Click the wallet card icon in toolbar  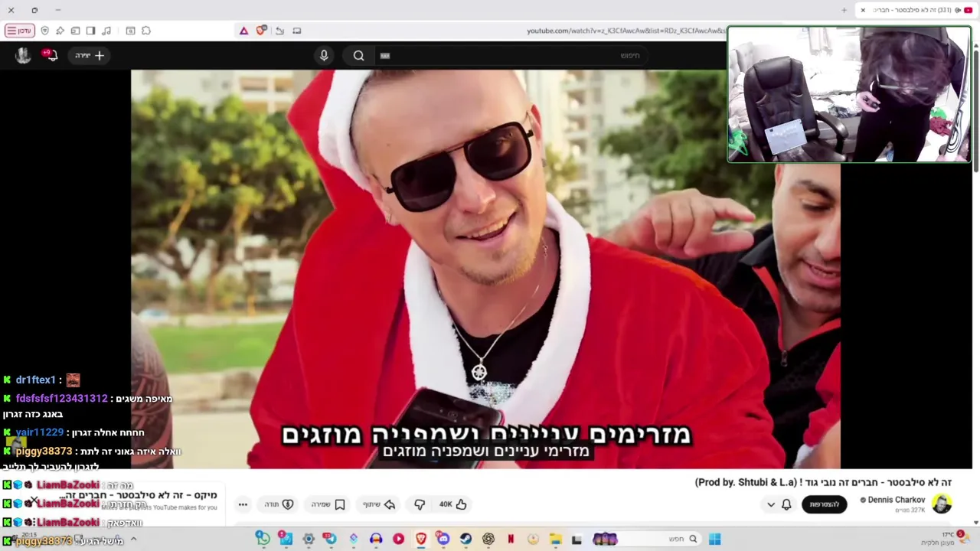click(76, 31)
